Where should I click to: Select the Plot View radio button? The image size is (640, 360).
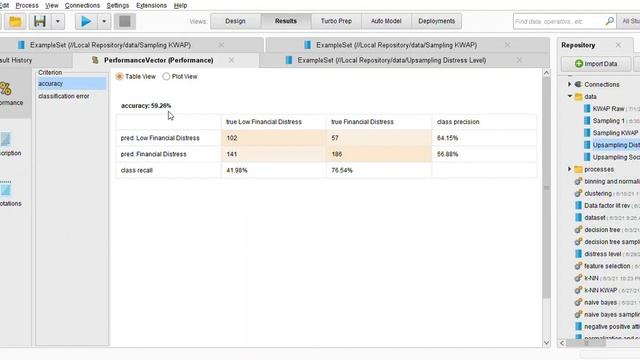click(166, 76)
